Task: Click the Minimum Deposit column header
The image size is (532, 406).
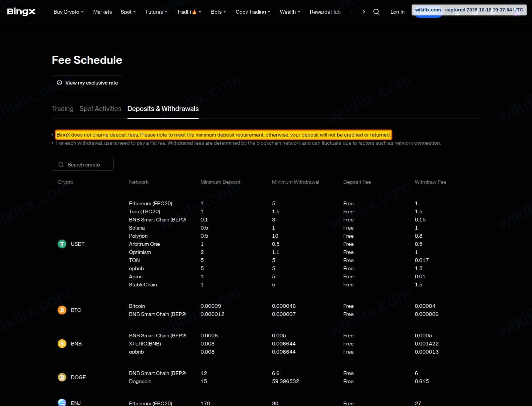Action: coord(220,182)
